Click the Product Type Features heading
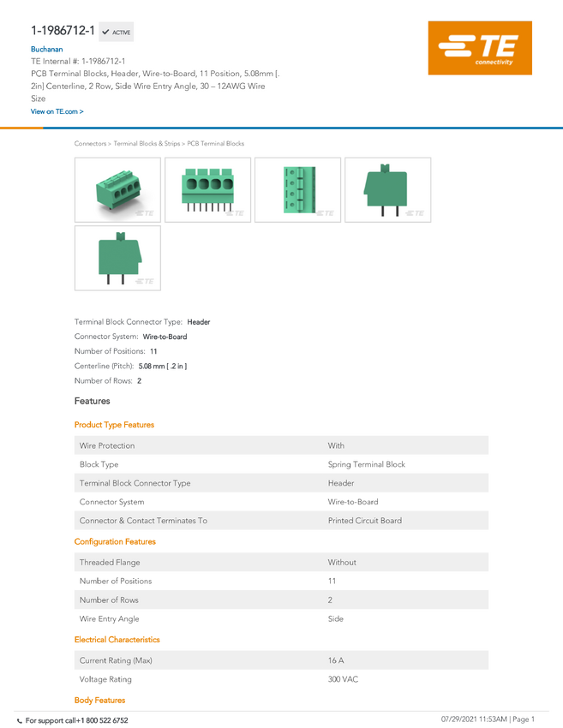The height and width of the screenshot is (728, 563). tap(114, 425)
